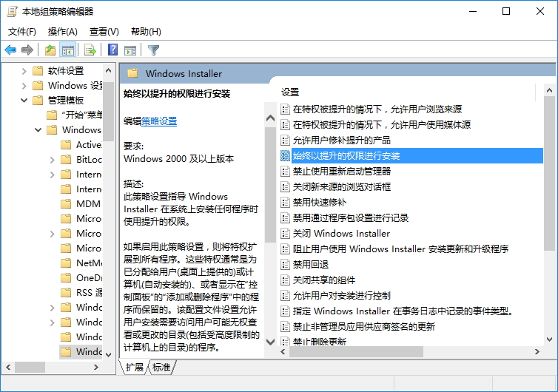The width and height of the screenshot is (558, 392).
Task: Click the folder icon beside MDM
Action: point(66,204)
